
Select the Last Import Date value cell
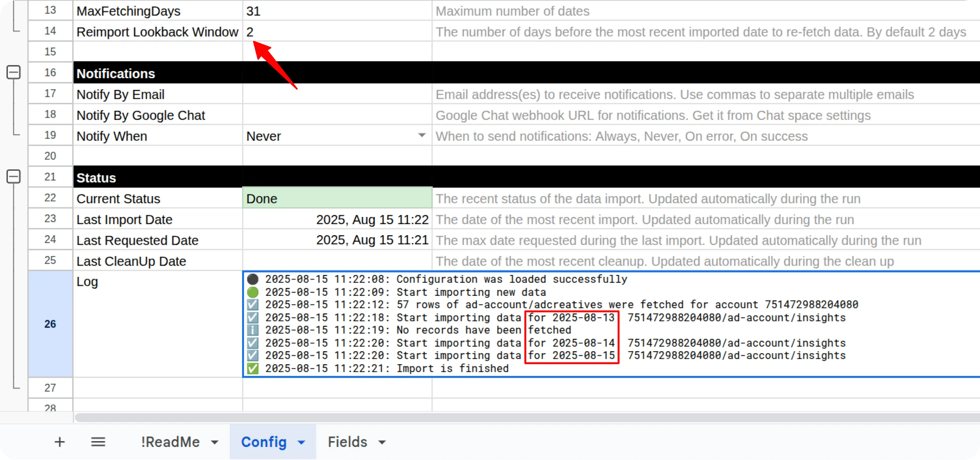pos(336,219)
